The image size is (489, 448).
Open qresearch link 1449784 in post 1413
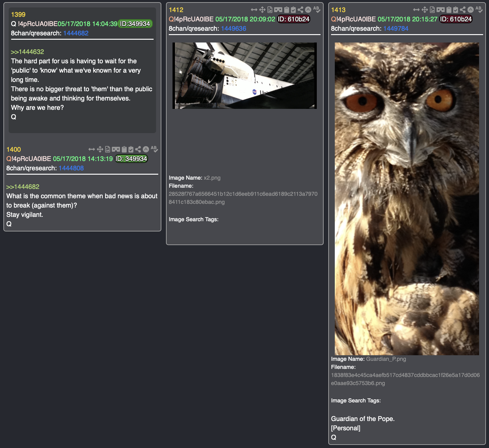[396, 29]
